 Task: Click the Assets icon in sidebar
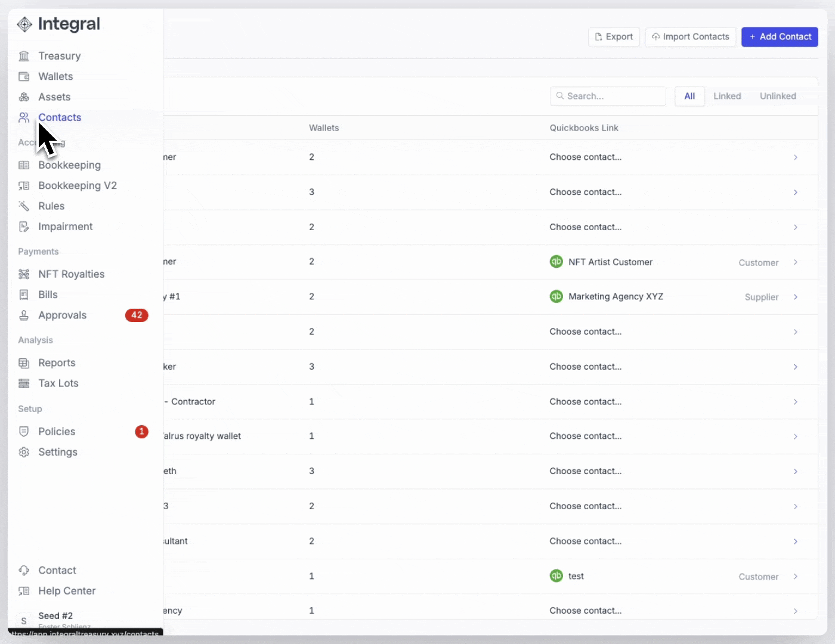24,97
